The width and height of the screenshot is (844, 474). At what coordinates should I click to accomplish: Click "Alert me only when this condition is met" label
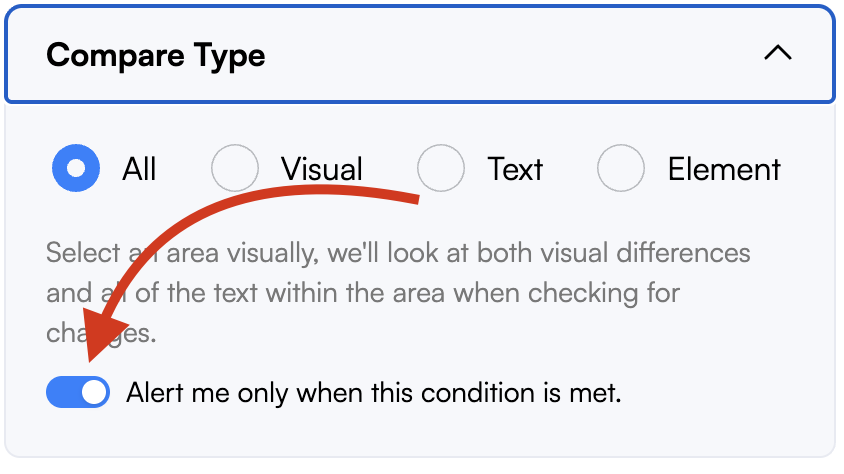(x=374, y=393)
